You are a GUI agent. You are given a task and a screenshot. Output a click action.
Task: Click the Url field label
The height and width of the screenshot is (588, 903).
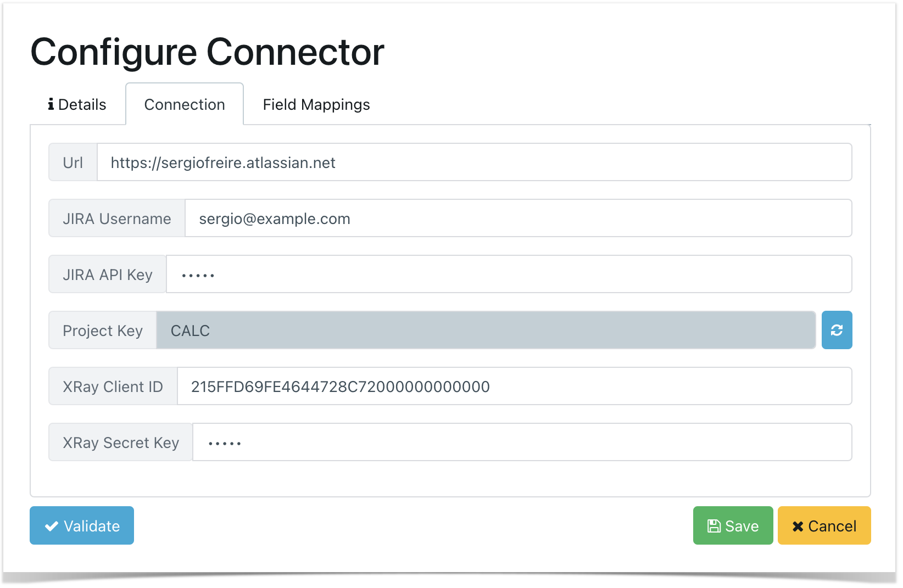(73, 162)
